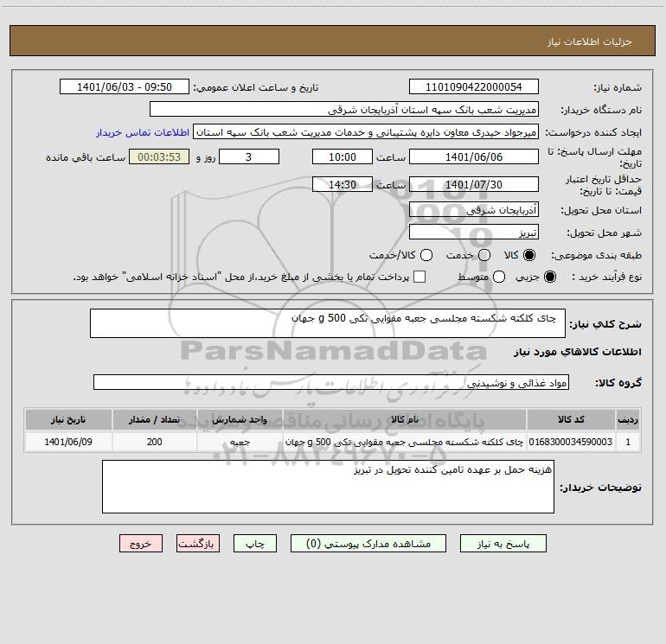Click the delivery province field آذربایجان شرقی
Viewport: 666px width, 644px height.
click(x=474, y=209)
